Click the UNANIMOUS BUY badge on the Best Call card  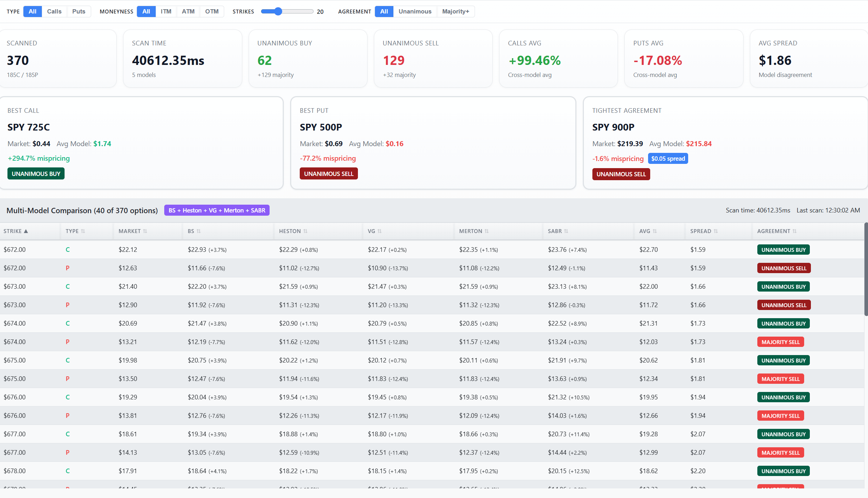pyautogui.click(x=36, y=174)
